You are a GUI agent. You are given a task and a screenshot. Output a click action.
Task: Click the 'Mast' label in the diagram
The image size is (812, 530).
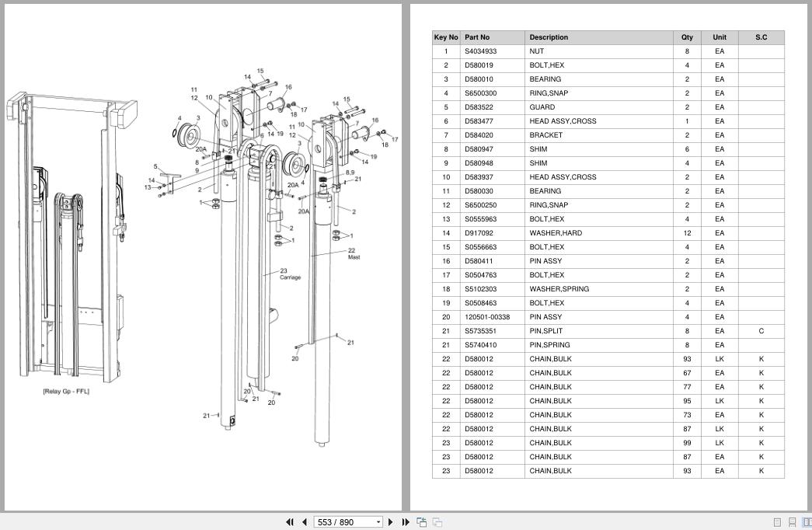pyautogui.click(x=354, y=257)
